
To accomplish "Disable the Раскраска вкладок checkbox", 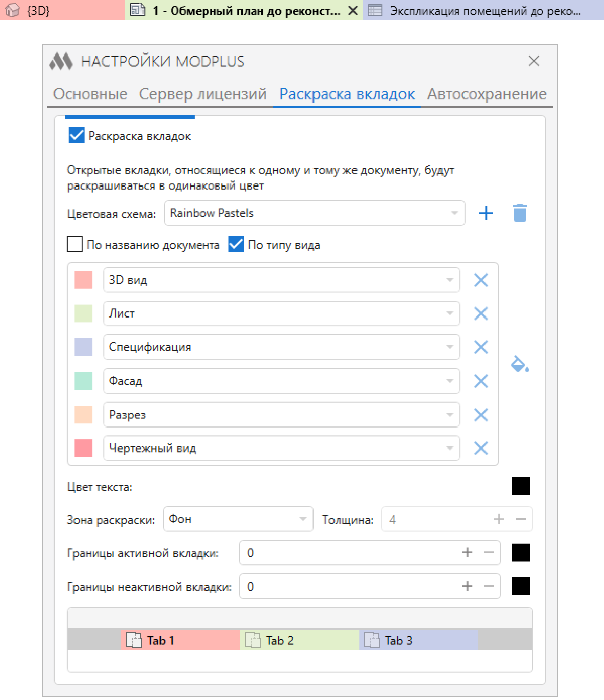I will [76, 135].
